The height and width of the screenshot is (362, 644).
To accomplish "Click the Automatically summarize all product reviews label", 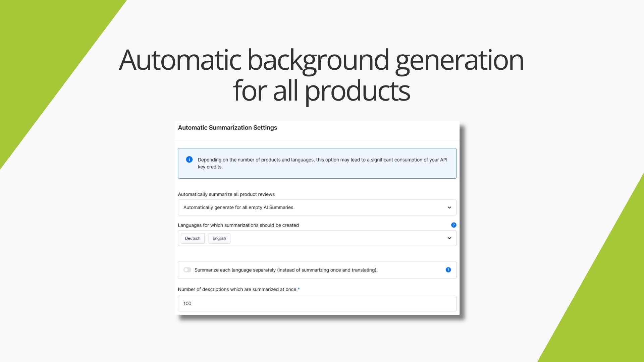I will point(226,194).
